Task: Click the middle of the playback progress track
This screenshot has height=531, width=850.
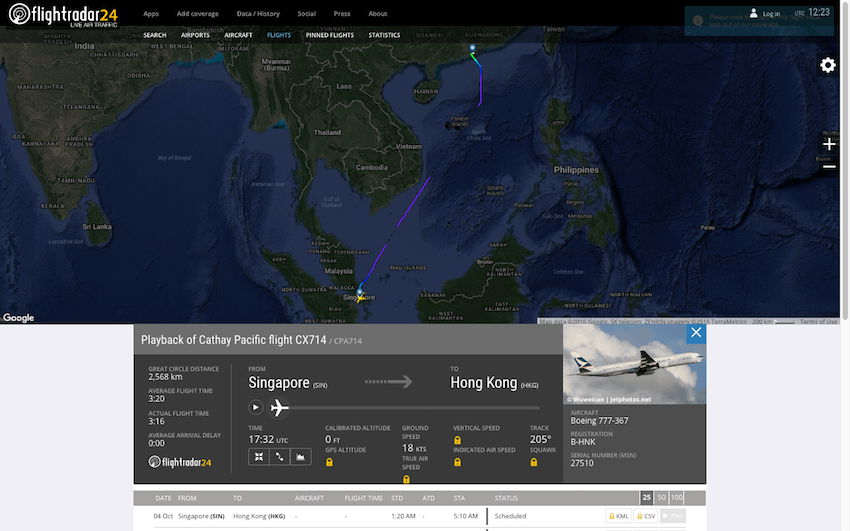Action: pos(405,408)
